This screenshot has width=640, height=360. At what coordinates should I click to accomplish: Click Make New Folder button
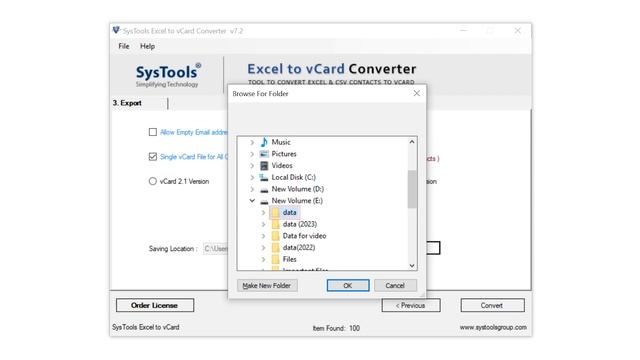coord(267,286)
